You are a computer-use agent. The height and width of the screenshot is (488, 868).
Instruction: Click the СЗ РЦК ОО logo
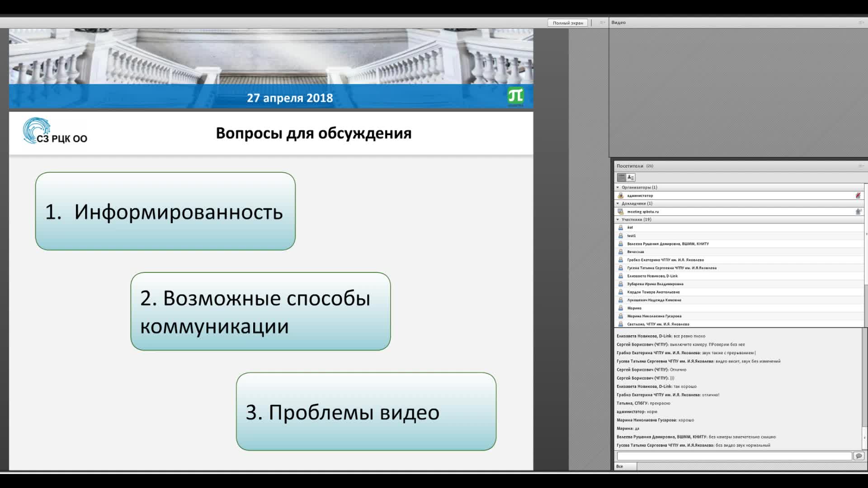pyautogui.click(x=55, y=131)
